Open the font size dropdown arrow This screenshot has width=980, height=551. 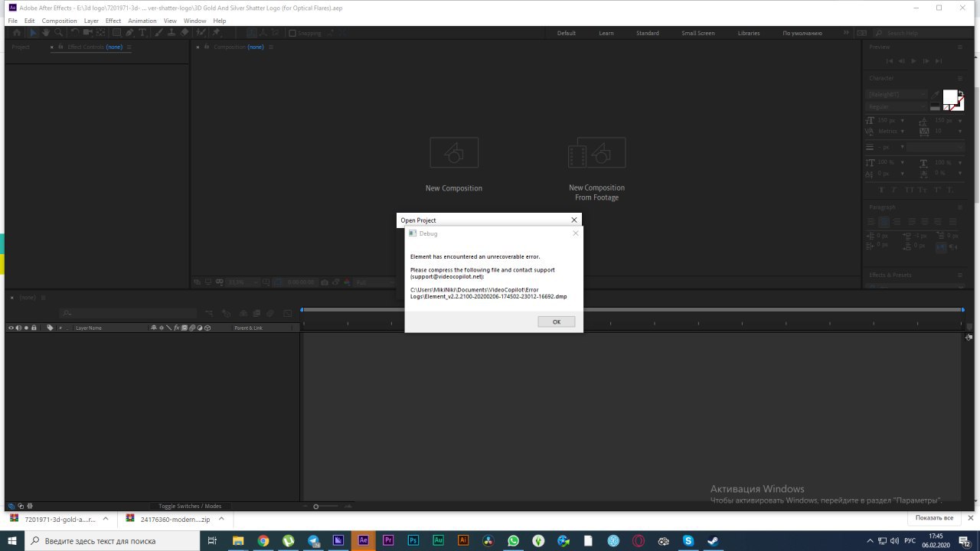point(902,120)
